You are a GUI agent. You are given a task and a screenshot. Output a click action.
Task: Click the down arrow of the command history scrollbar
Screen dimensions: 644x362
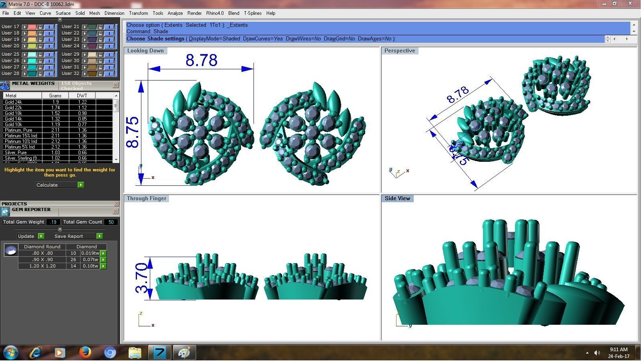click(x=637, y=32)
